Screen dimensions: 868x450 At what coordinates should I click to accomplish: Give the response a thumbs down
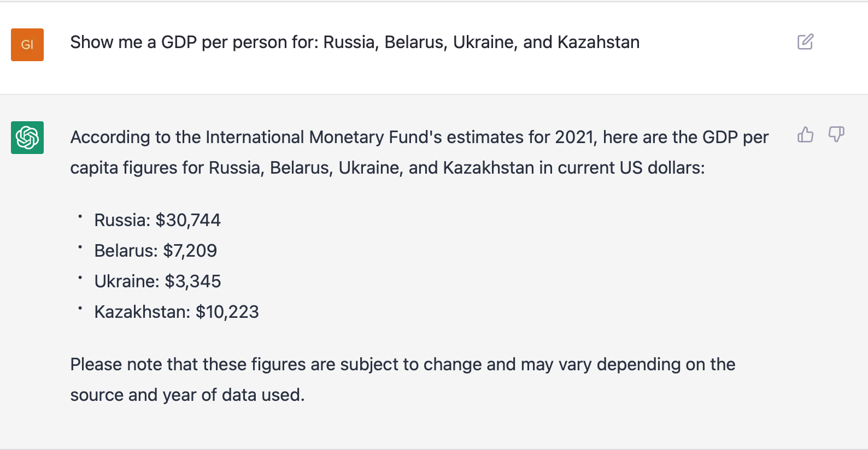click(x=836, y=134)
